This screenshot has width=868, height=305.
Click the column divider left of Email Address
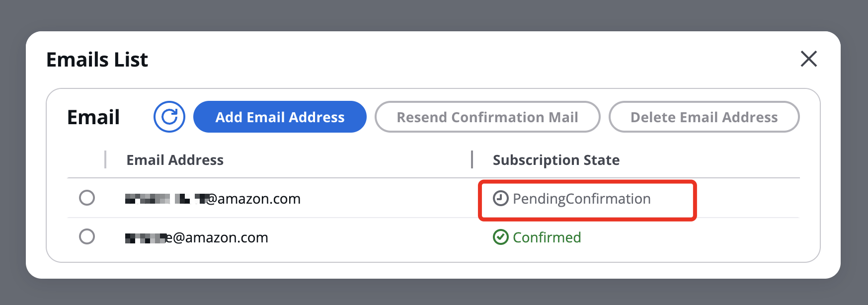pyautogui.click(x=105, y=159)
